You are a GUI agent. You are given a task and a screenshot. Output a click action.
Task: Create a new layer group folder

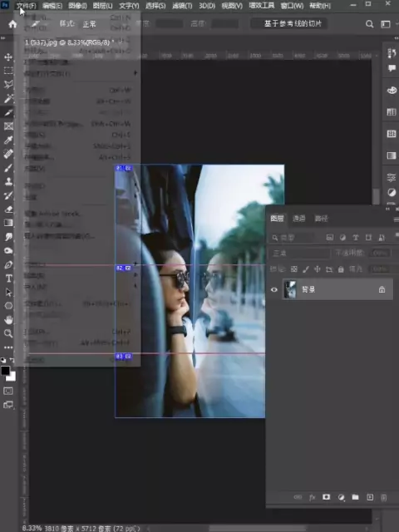[355, 497]
